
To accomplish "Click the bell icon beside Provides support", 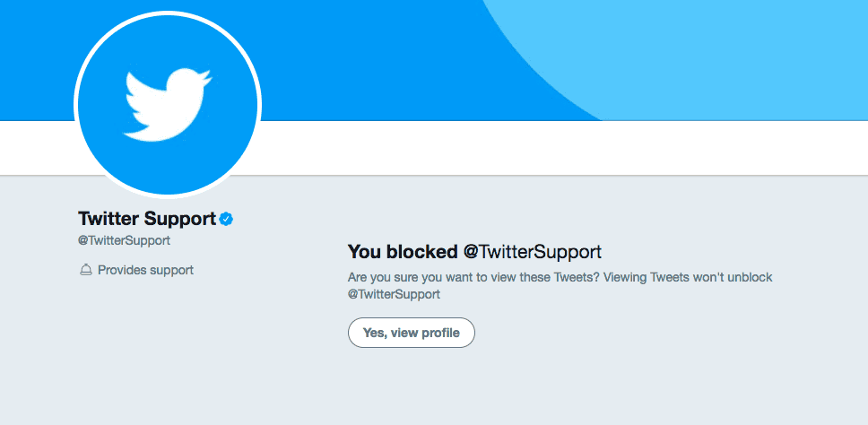I will (x=86, y=270).
